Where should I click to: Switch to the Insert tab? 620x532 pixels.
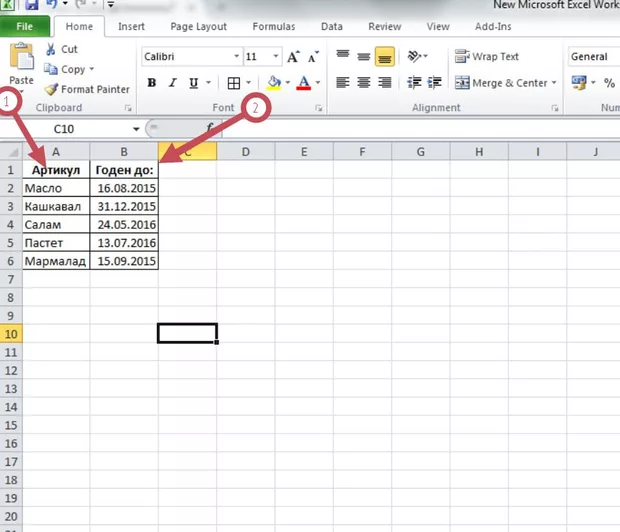click(x=131, y=27)
